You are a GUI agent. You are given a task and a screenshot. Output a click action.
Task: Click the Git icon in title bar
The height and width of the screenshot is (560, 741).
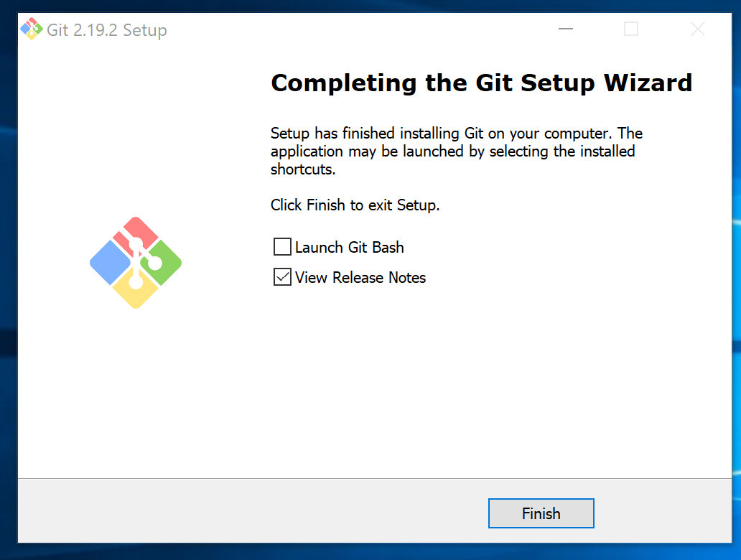point(31,29)
